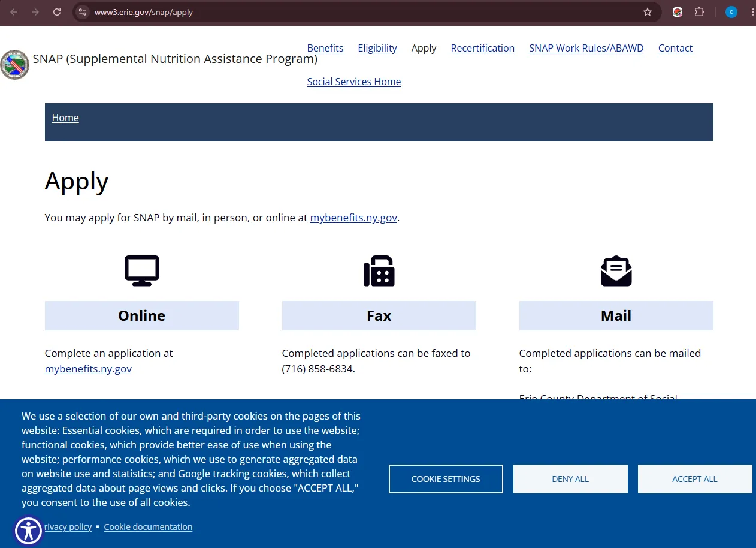This screenshot has width=756, height=548.
Task: Click the Home breadcrumb link
Action: [x=65, y=118]
